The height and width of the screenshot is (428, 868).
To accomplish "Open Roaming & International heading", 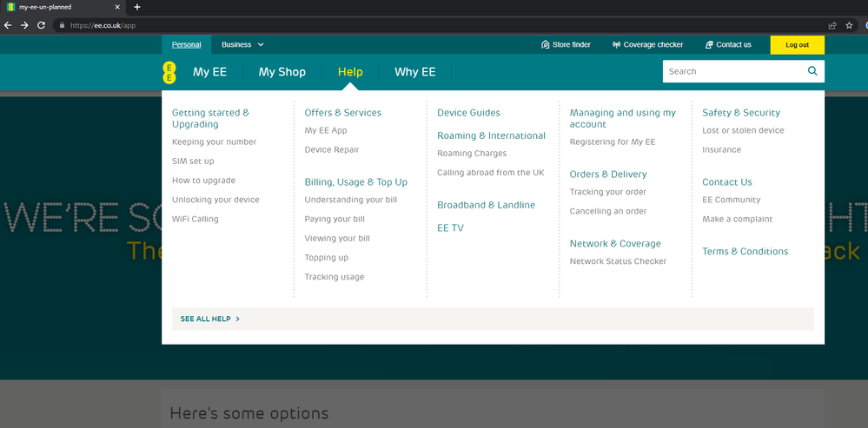I will (x=492, y=135).
